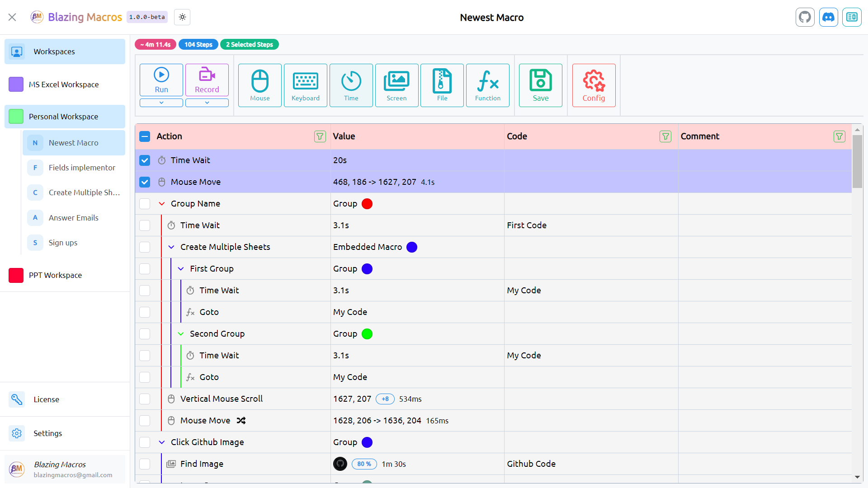Open the Discord link icon

829,17
